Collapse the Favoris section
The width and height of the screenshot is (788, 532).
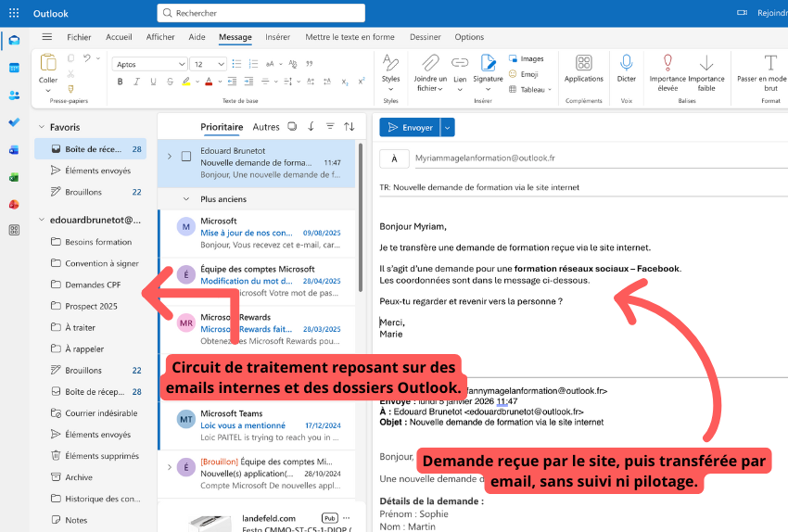42,127
